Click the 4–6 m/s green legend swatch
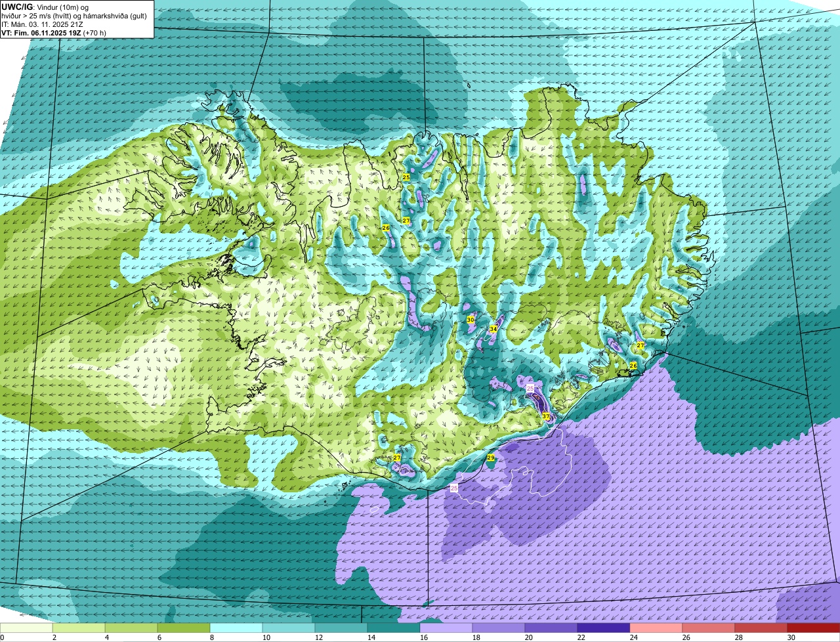The image size is (840, 642). pyautogui.click(x=131, y=628)
